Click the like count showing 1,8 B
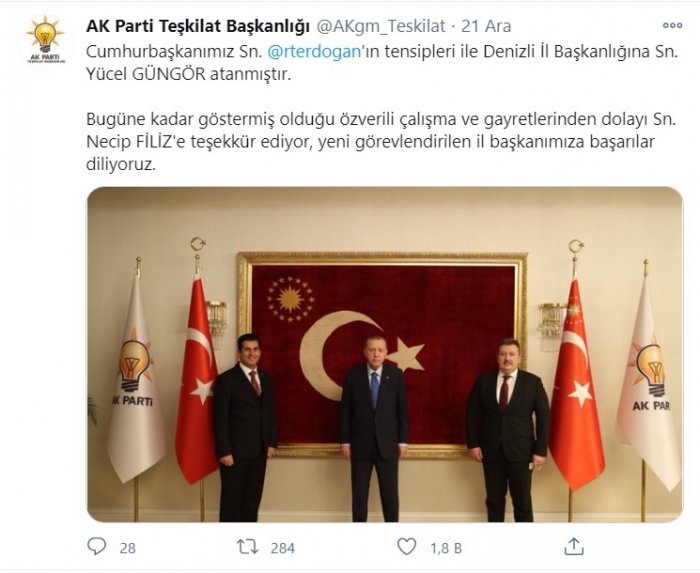700x573 pixels. (446, 548)
